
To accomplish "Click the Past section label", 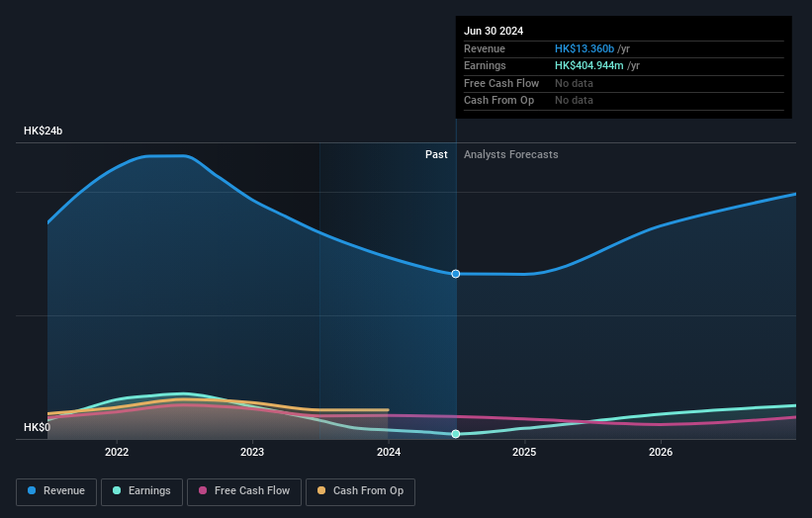I will click(436, 154).
